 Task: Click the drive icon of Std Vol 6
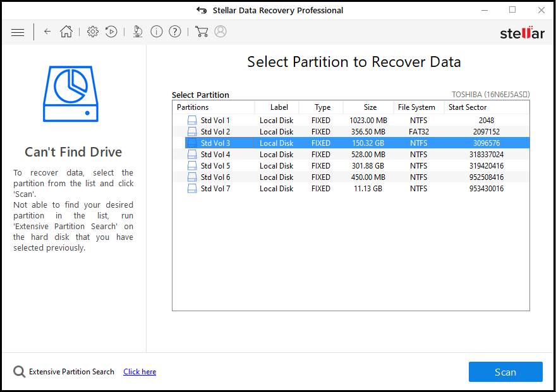click(x=192, y=177)
